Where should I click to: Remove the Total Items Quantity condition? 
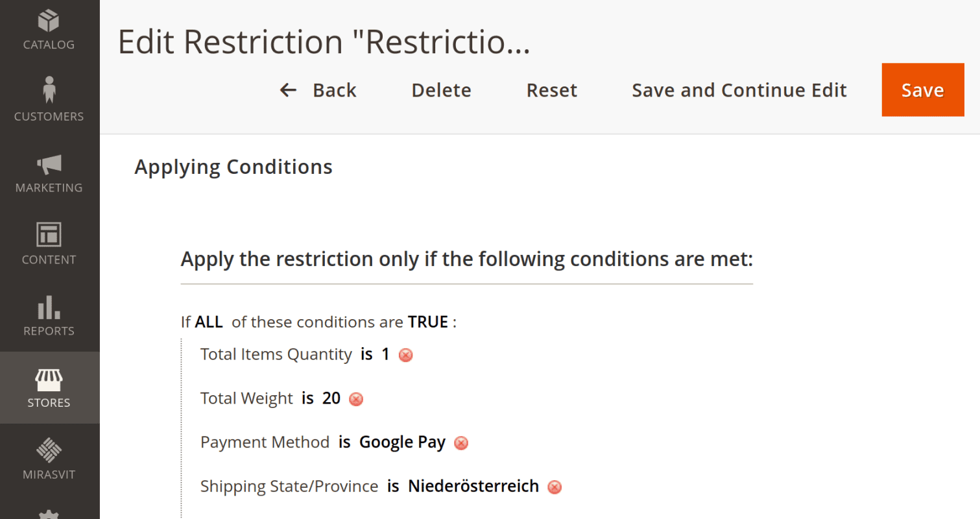[x=406, y=355]
